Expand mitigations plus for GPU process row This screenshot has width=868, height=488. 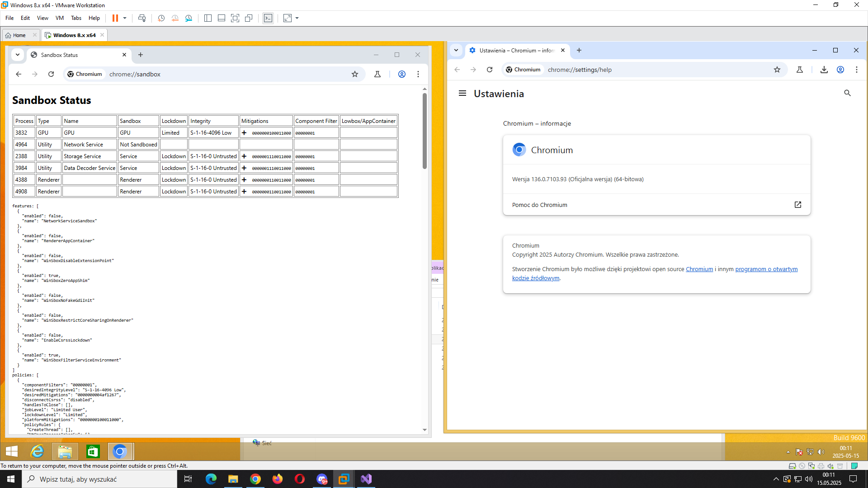[x=244, y=133]
